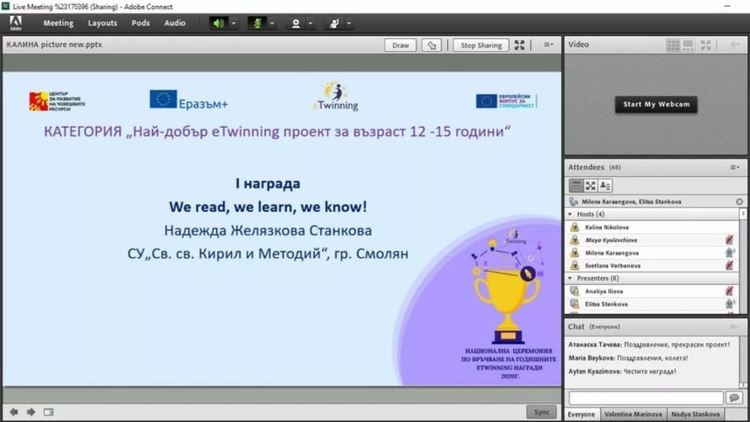Image resolution: width=750 pixels, height=422 pixels.
Task: Go to the next slide arrow
Action: pos(31,411)
